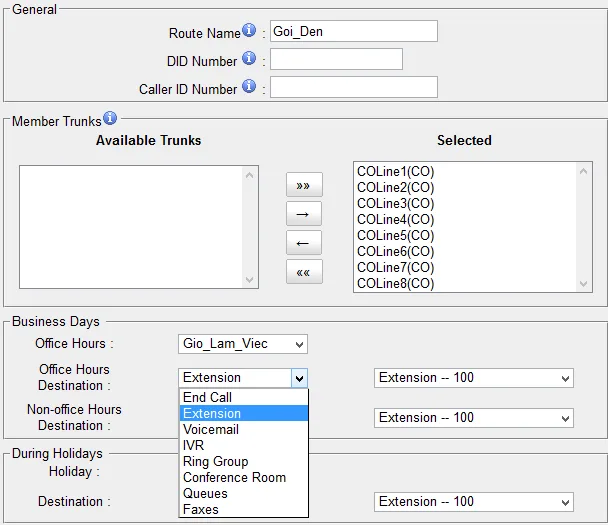Click the Route Name info icon

pyautogui.click(x=250, y=31)
